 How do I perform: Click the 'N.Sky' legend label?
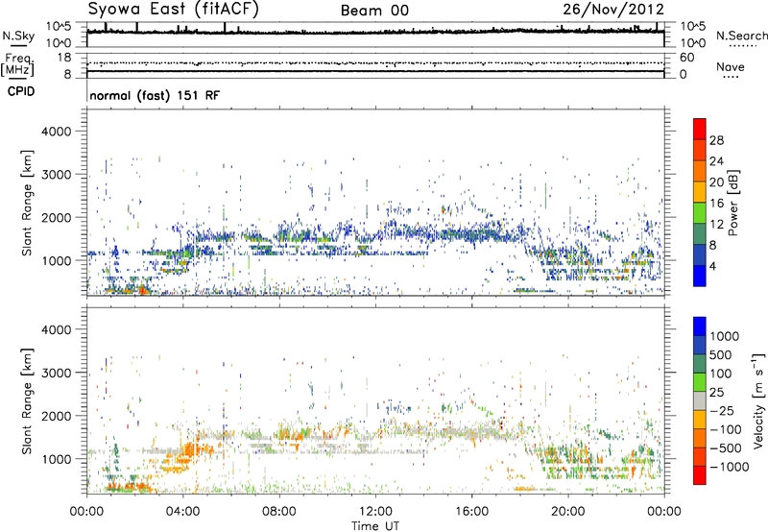pos(18,36)
